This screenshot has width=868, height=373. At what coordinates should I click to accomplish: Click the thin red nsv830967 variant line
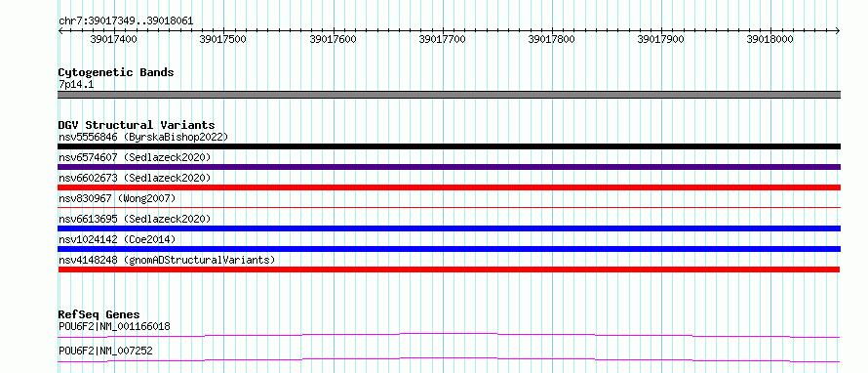[x=449, y=207]
